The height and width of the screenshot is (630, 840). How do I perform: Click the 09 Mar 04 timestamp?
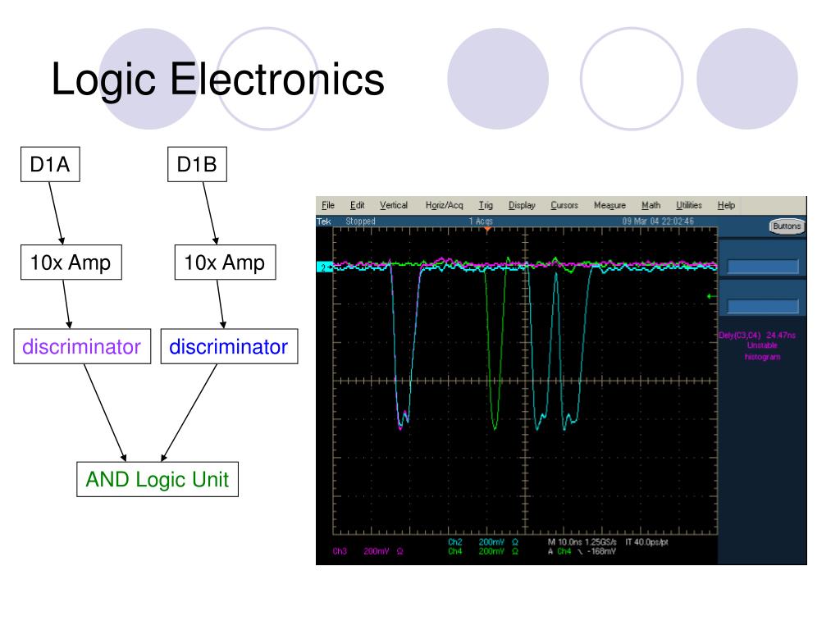[658, 221]
